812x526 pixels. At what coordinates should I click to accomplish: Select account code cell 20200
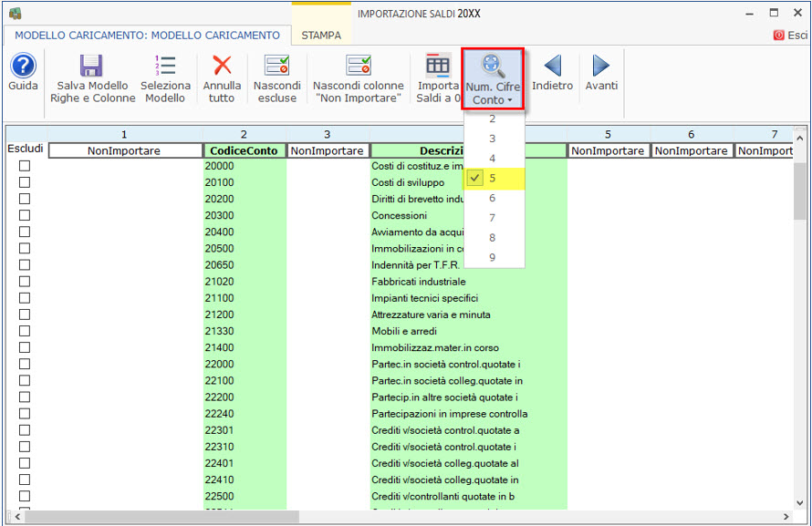(245, 199)
